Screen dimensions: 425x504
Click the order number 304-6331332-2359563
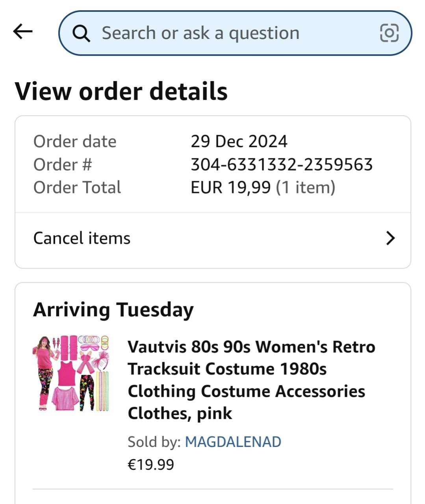[x=281, y=165]
